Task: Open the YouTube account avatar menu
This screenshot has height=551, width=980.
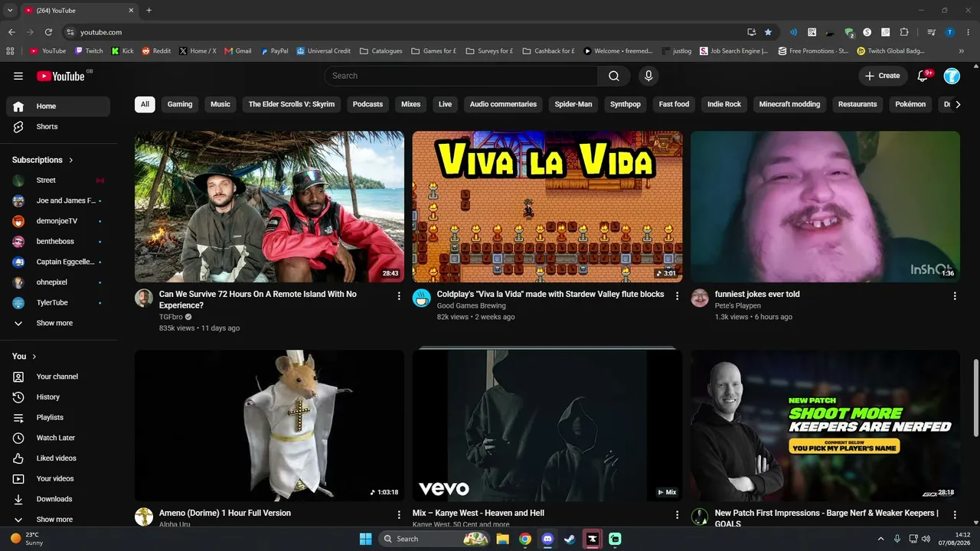Action: [x=952, y=76]
